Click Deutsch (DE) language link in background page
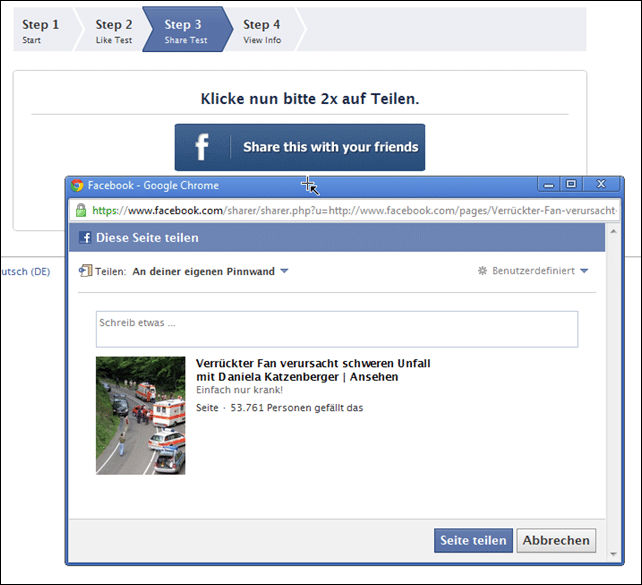The width and height of the screenshot is (642, 585). point(25,271)
